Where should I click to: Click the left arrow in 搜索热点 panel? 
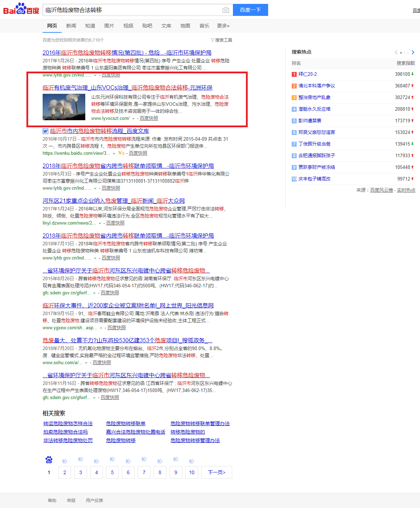395,52
